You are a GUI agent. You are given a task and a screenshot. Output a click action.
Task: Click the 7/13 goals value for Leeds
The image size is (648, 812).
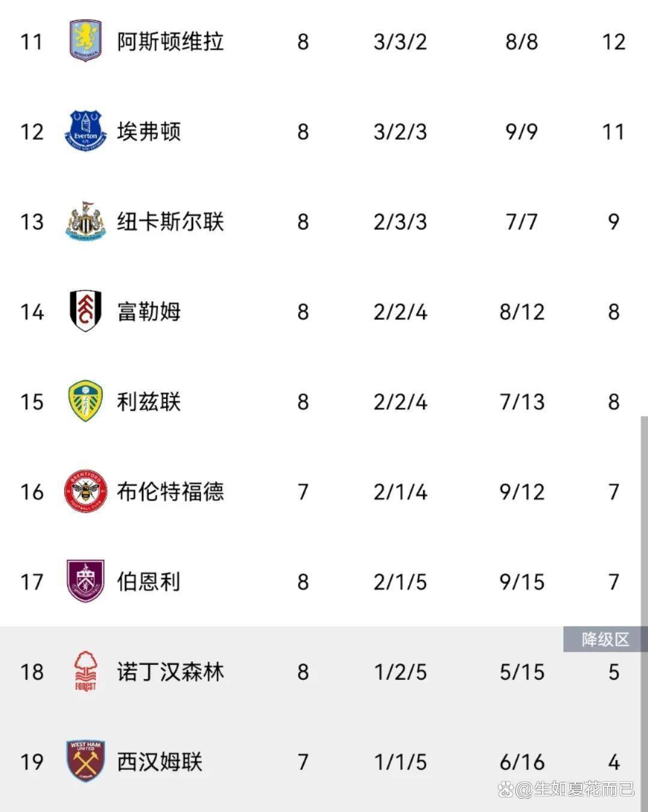(522, 402)
